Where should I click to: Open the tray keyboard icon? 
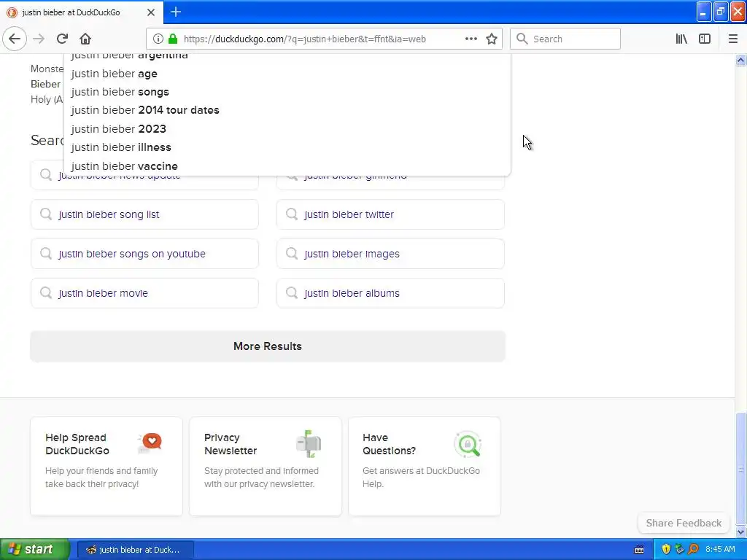tap(639, 550)
